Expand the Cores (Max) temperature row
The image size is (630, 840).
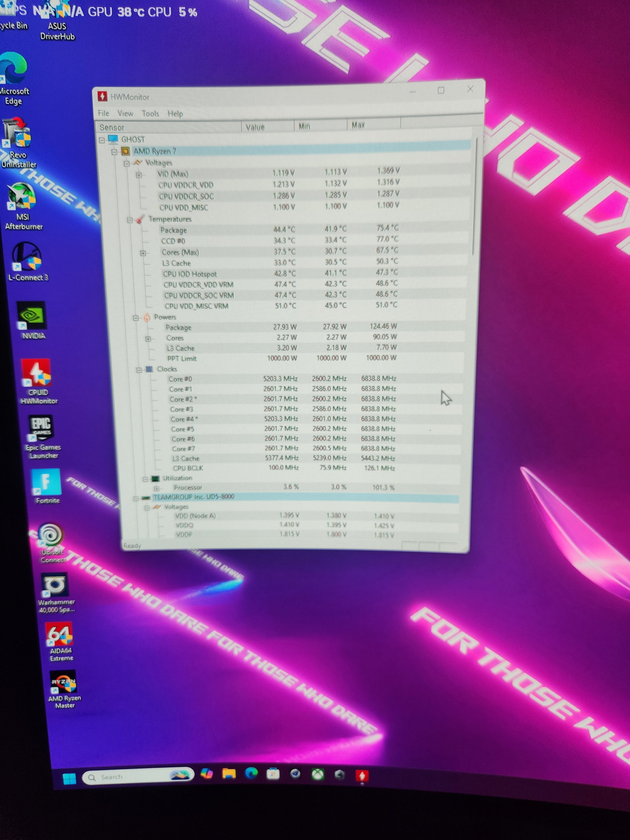[x=143, y=253]
